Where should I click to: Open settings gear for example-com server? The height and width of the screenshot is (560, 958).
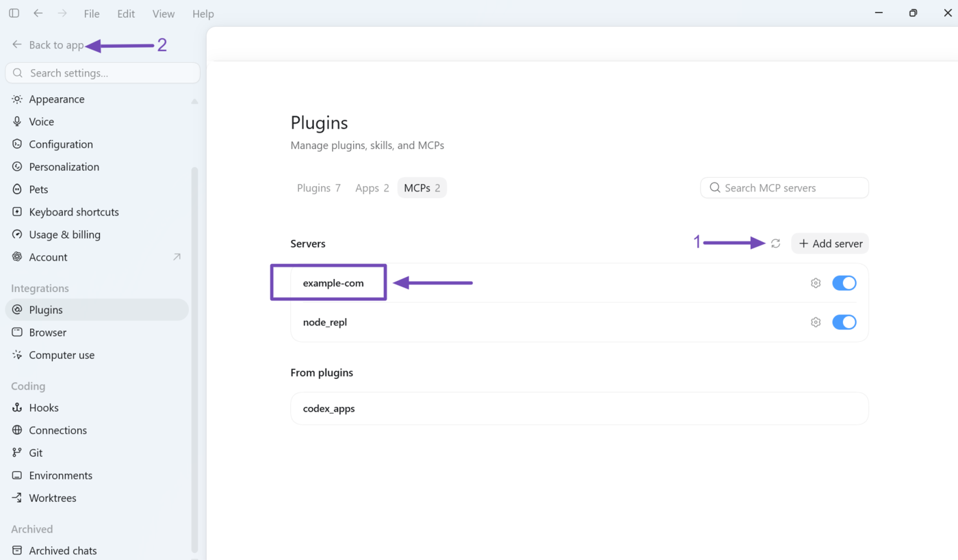pos(816,283)
